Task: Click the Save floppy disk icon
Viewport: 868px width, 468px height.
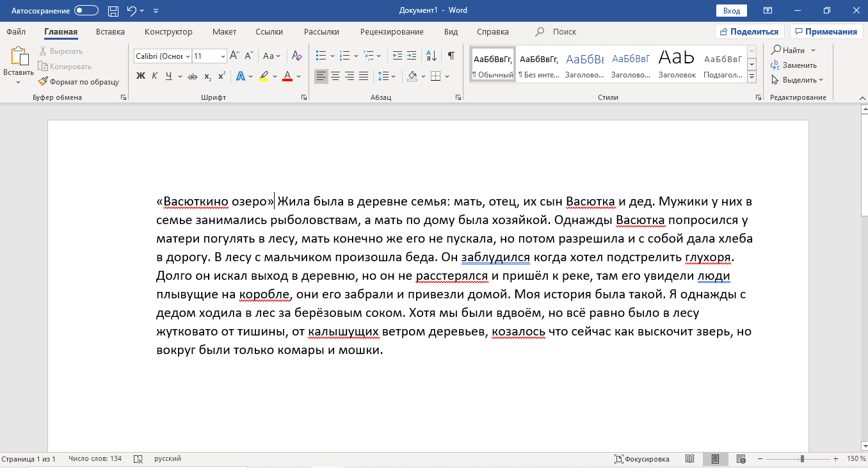Action: click(113, 11)
